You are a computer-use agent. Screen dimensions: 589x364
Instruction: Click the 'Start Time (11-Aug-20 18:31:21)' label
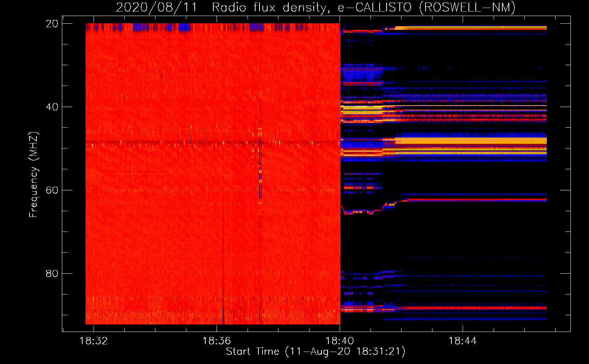[x=316, y=352]
